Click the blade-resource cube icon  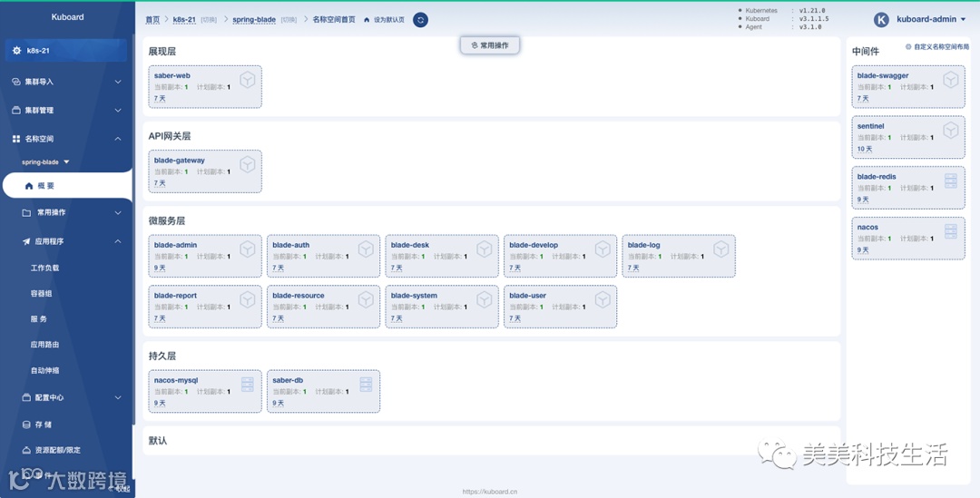[367, 300]
